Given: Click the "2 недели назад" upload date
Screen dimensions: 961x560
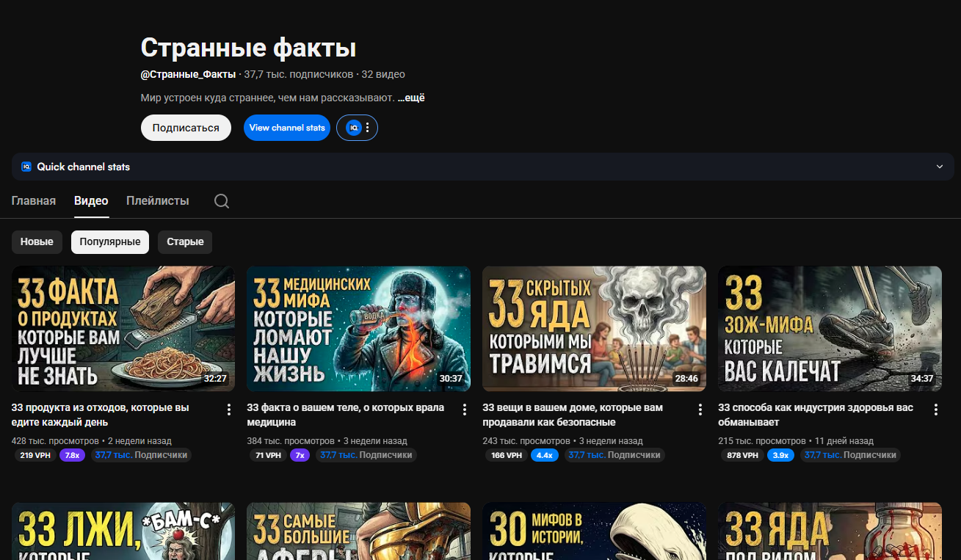Looking at the screenshot, I should [x=139, y=441].
